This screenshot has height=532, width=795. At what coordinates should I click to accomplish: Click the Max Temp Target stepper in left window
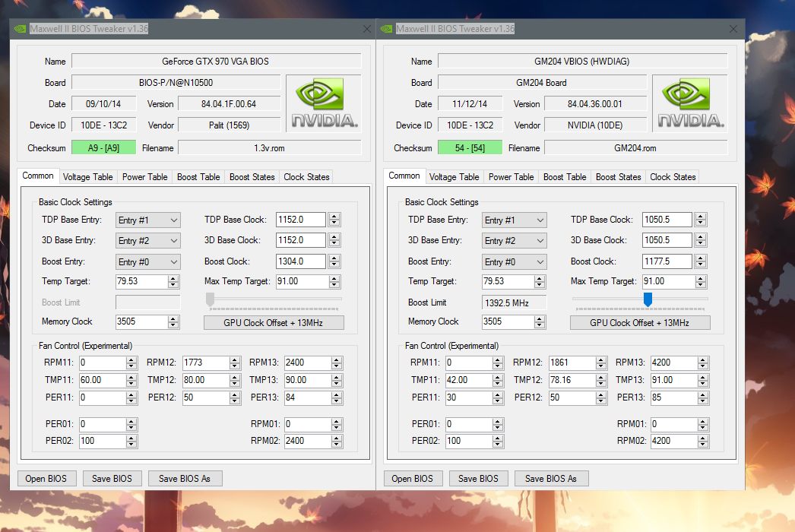pos(334,281)
